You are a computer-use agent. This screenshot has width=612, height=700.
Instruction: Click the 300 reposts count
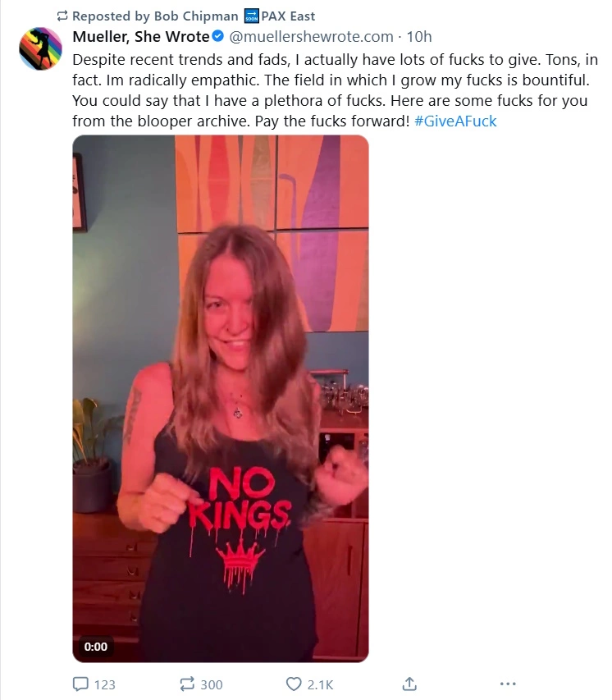point(211,684)
